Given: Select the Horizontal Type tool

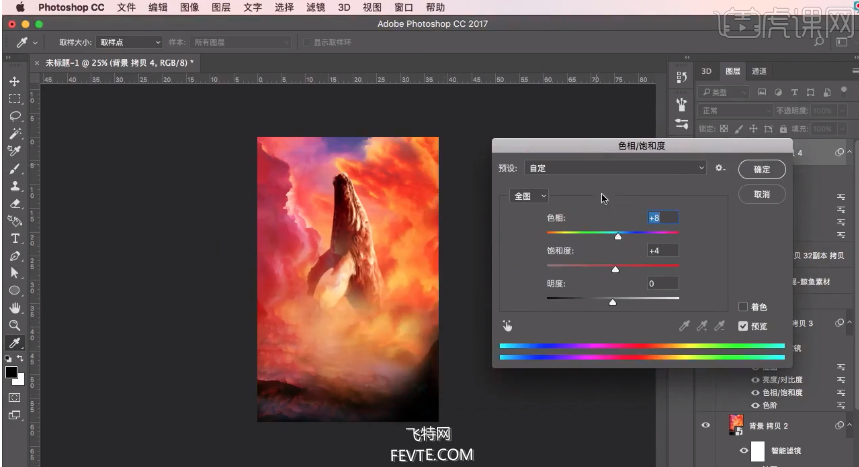Looking at the screenshot, I should click(15, 238).
